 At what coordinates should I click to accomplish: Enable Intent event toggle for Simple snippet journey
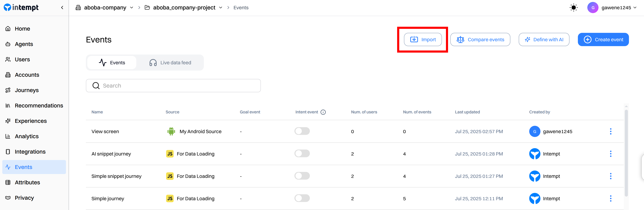tap(302, 176)
